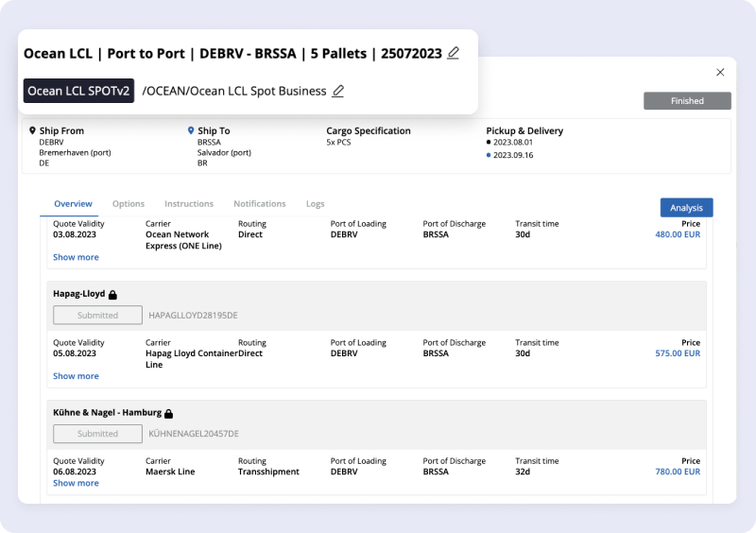Close the request dialog with the X
Screen dimensions: 756x533
coord(720,72)
